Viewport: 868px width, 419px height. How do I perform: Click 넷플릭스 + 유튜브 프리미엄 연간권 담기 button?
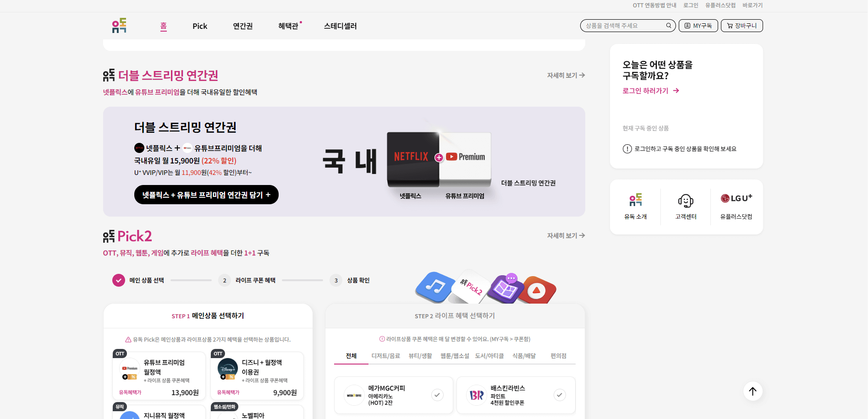pyautogui.click(x=206, y=194)
